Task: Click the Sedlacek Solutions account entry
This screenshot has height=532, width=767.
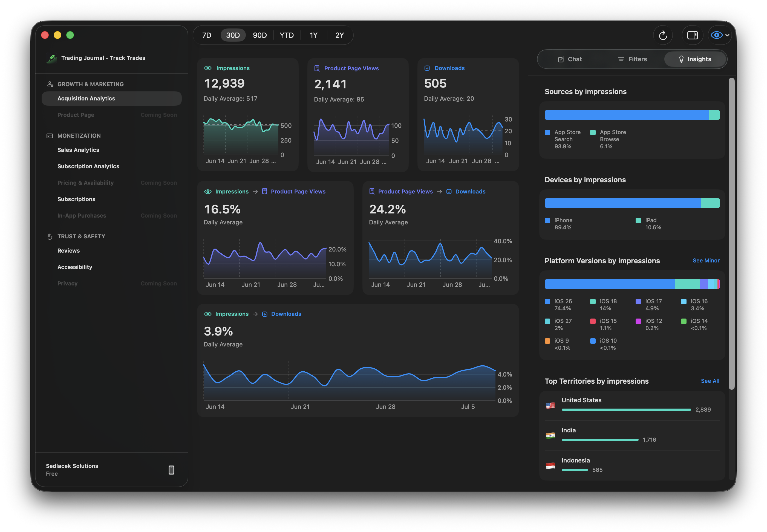Action: point(72,470)
